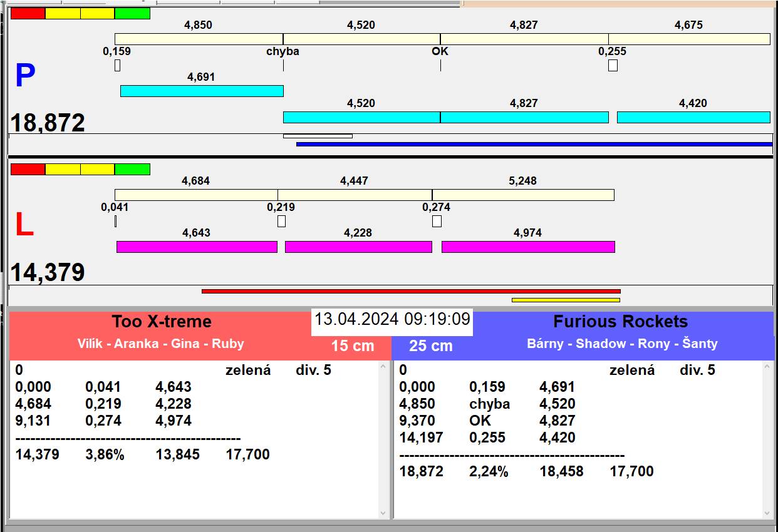Image resolution: width=778 pixels, height=532 pixels.
Task: Click the short yellow bar under lane L
Action: [x=566, y=300]
